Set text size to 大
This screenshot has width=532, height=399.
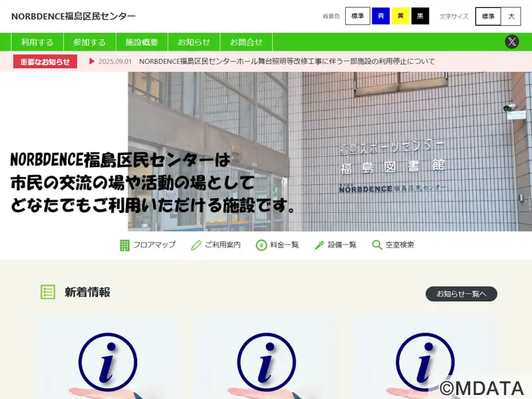[x=511, y=16]
